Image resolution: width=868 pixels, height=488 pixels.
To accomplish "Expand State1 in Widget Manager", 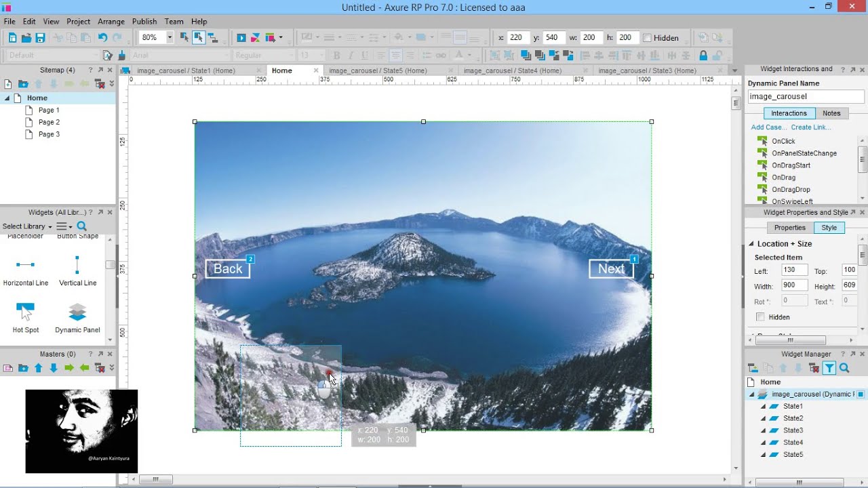I will coord(763,407).
